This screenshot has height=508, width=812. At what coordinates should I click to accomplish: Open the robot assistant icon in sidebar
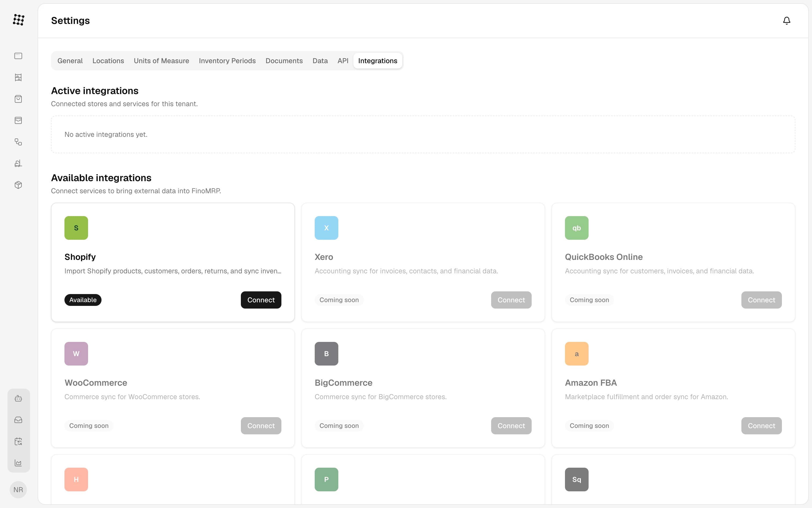tap(19, 398)
